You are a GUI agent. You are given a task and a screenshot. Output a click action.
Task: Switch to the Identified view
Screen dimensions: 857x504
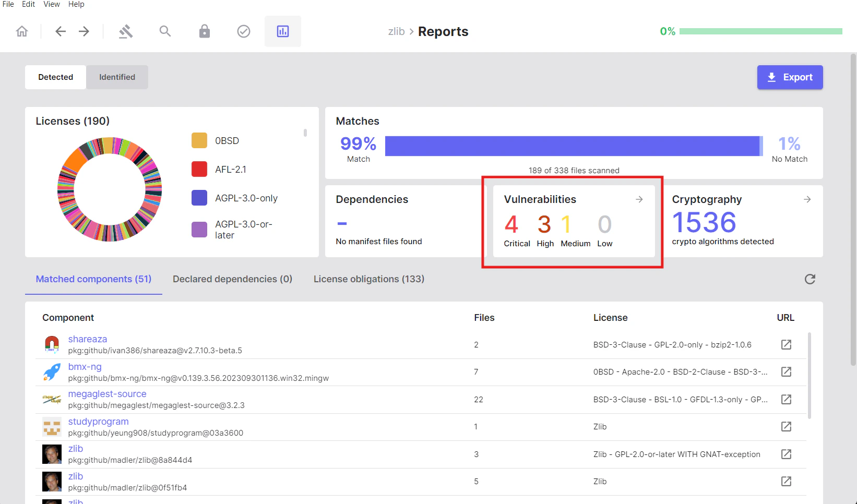tap(117, 77)
